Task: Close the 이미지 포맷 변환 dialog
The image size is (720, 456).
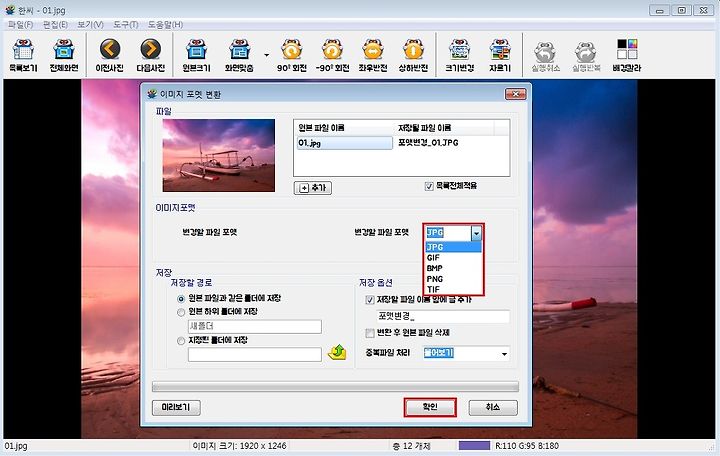Action: [x=515, y=94]
